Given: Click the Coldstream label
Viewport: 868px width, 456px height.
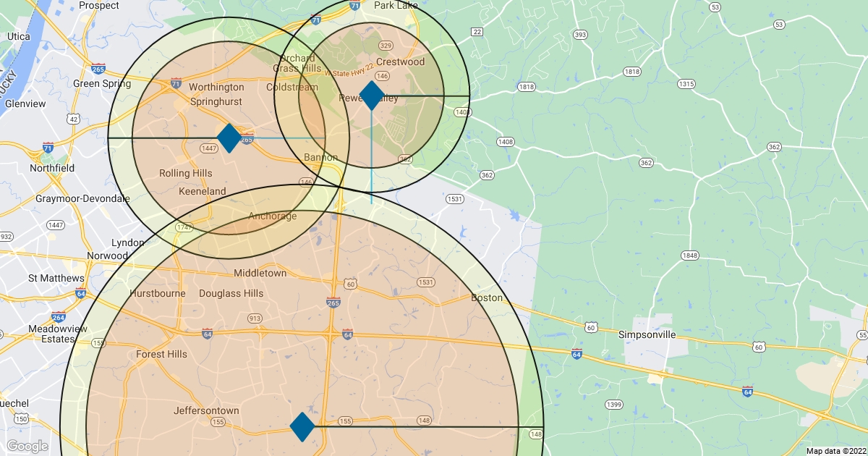Looking at the screenshot, I should (x=292, y=87).
